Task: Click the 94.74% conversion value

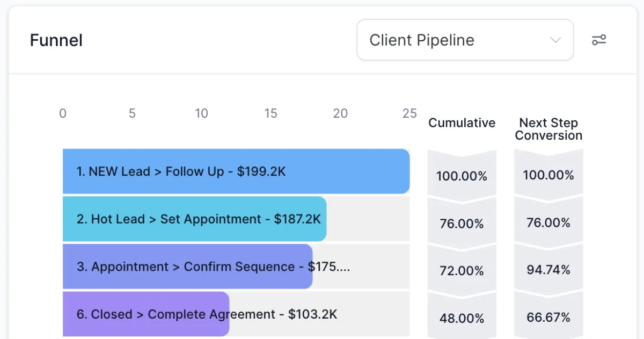Action: [x=548, y=270]
